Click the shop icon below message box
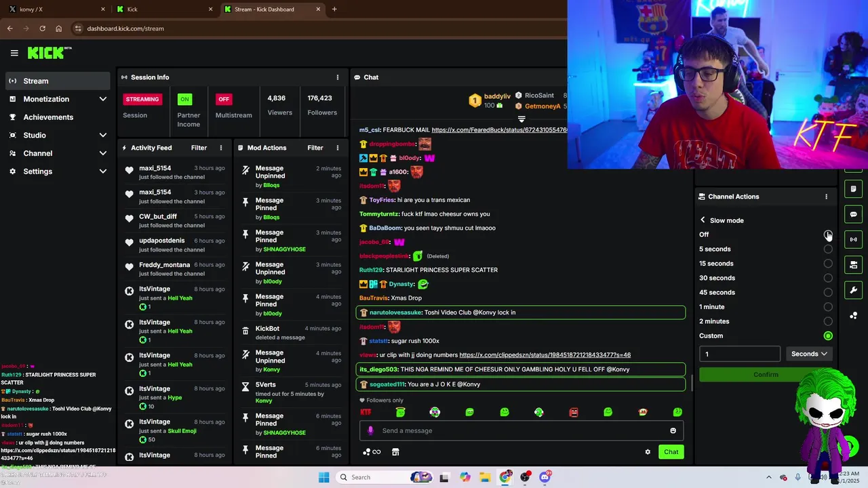Image resolution: width=868 pixels, height=488 pixels. click(395, 452)
